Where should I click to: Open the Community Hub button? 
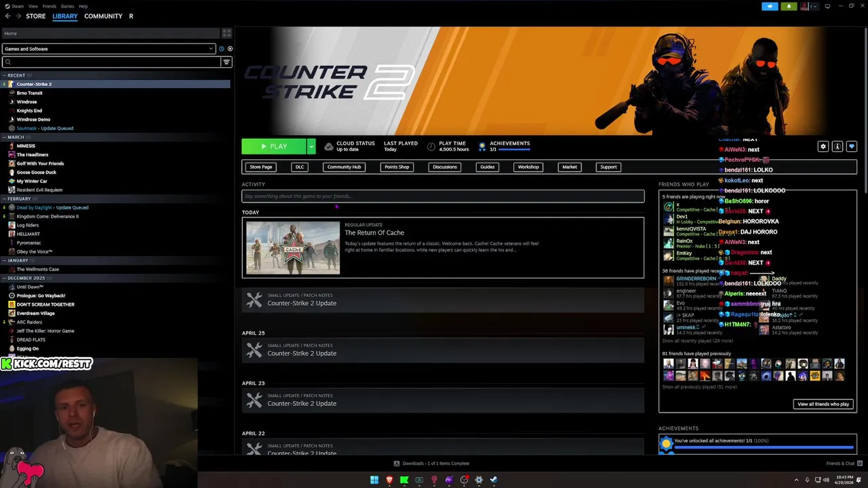coord(344,167)
